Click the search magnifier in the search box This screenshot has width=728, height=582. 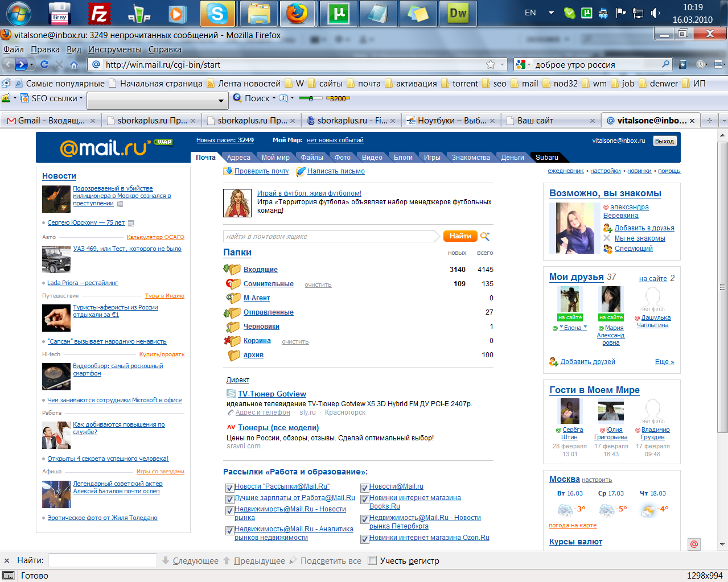(665, 64)
